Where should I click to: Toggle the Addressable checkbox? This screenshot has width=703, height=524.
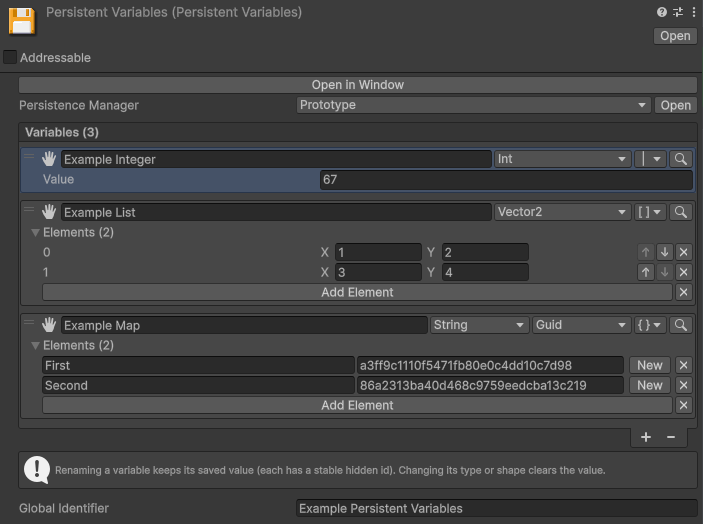(10, 57)
